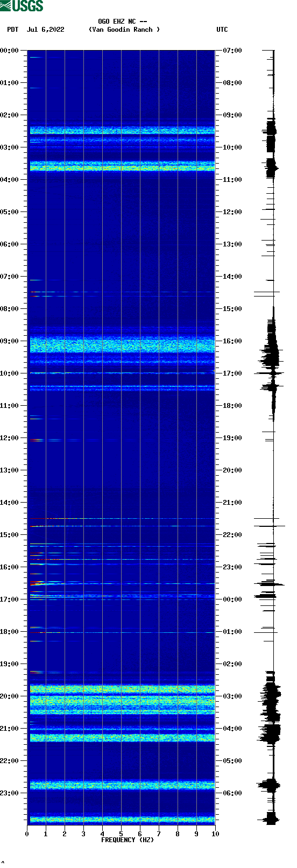Click the 5 Hz frequency tick label
This screenshot has height=868, width=297.
121,834
